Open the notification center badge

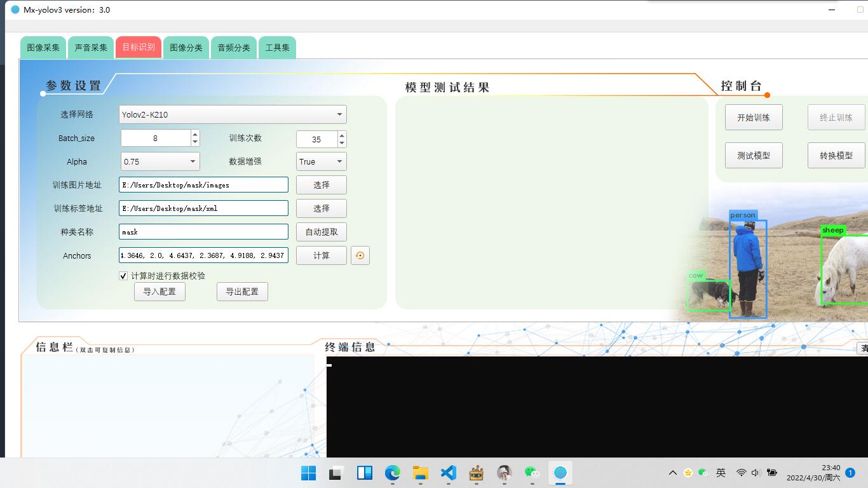(850, 473)
